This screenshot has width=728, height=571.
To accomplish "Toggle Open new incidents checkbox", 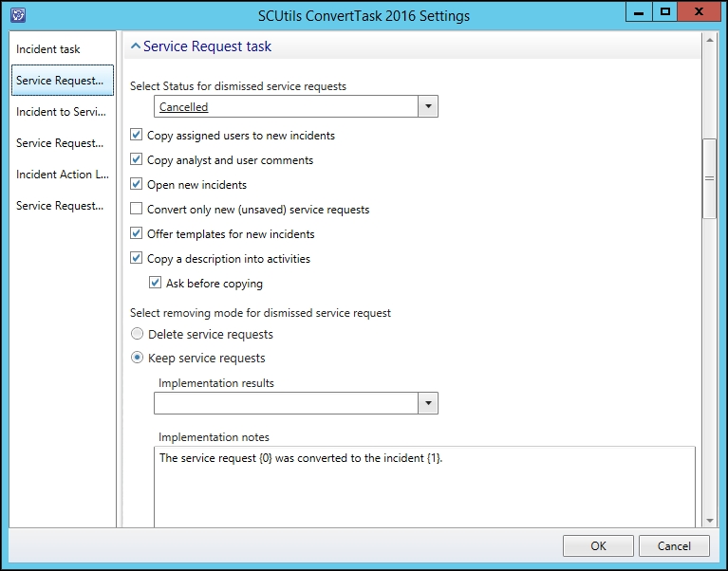I will [x=136, y=184].
